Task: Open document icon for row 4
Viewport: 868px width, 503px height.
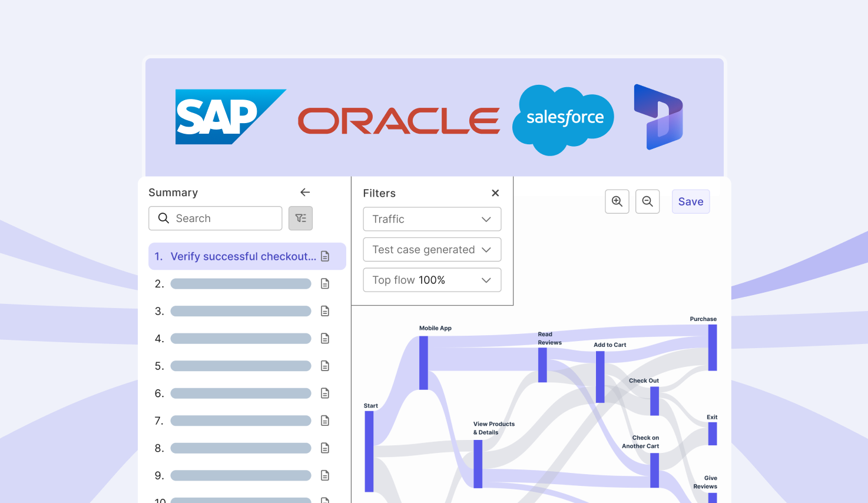Action: (325, 339)
